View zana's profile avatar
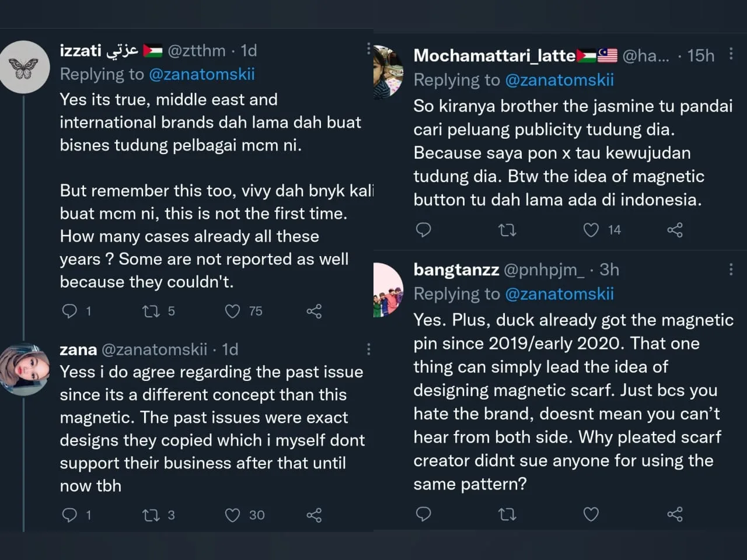The width and height of the screenshot is (747, 560). [x=24, y=369]
